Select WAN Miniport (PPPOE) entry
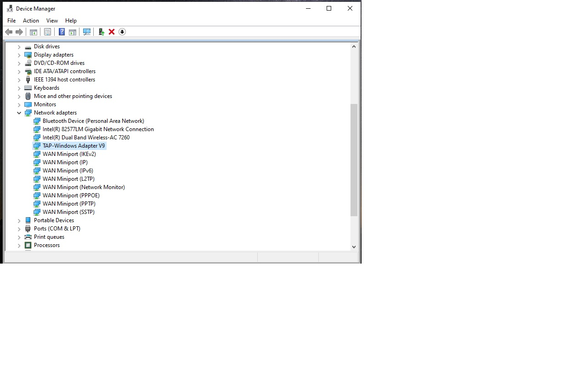588x368 pixels. (x=71, y=195)
